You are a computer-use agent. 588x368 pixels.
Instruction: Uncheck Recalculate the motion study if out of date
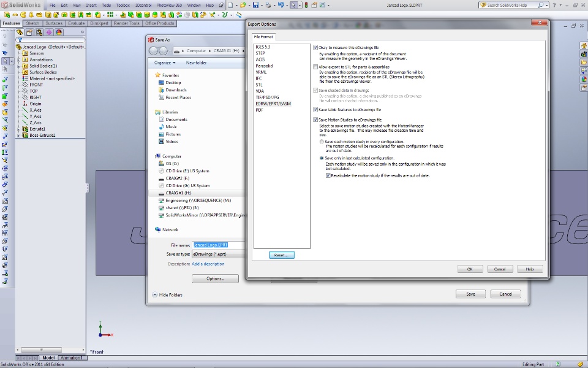(x=328, y=175)
